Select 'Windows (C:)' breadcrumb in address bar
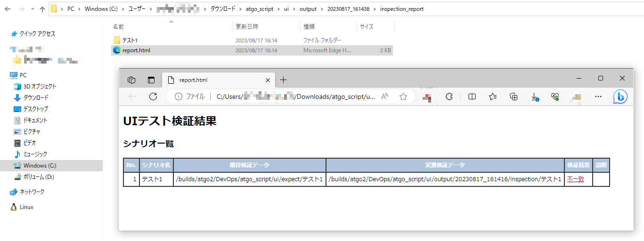Screen dimensions: 644x241 pyautogui.click(x=101, y=9)
